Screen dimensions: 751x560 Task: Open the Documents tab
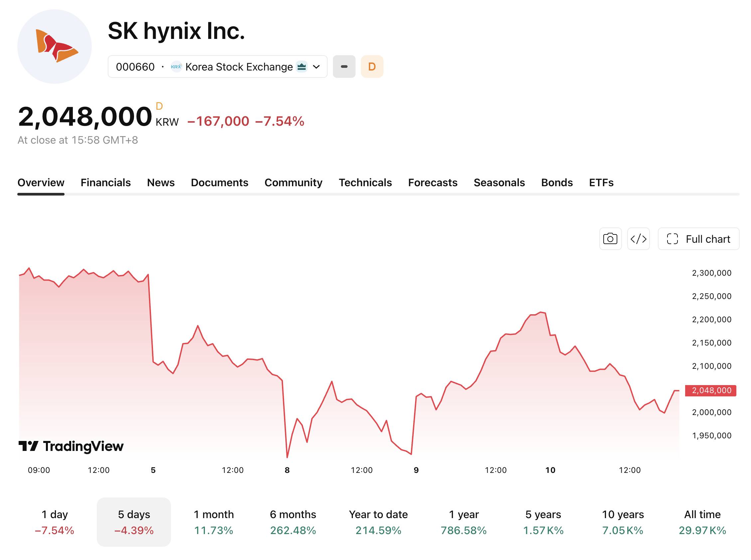coord(220,182)
